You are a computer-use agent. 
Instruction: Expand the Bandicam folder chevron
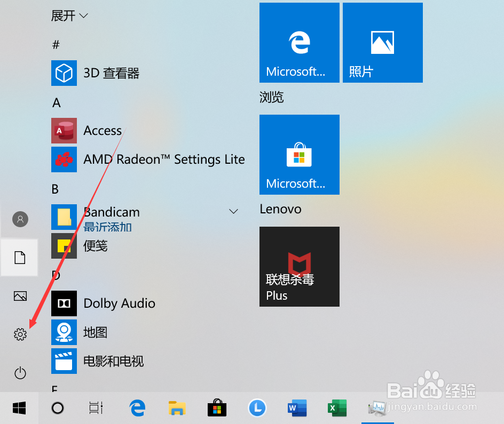(x=233, y=211)
